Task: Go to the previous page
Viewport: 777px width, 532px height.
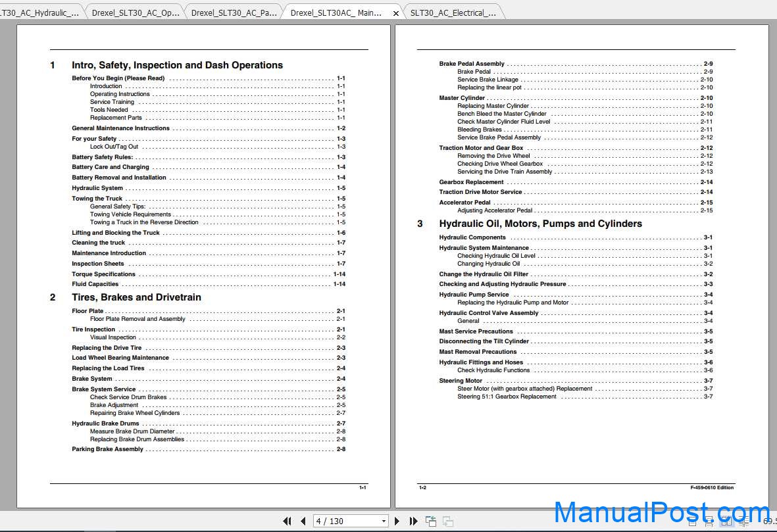Action: click(303, 521)
